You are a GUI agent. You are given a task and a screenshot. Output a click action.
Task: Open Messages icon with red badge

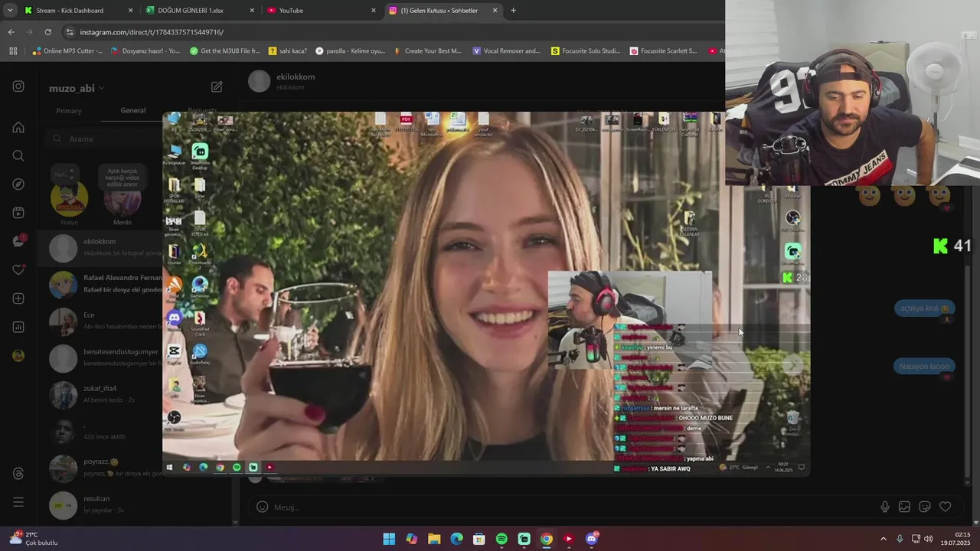[18, 241]
